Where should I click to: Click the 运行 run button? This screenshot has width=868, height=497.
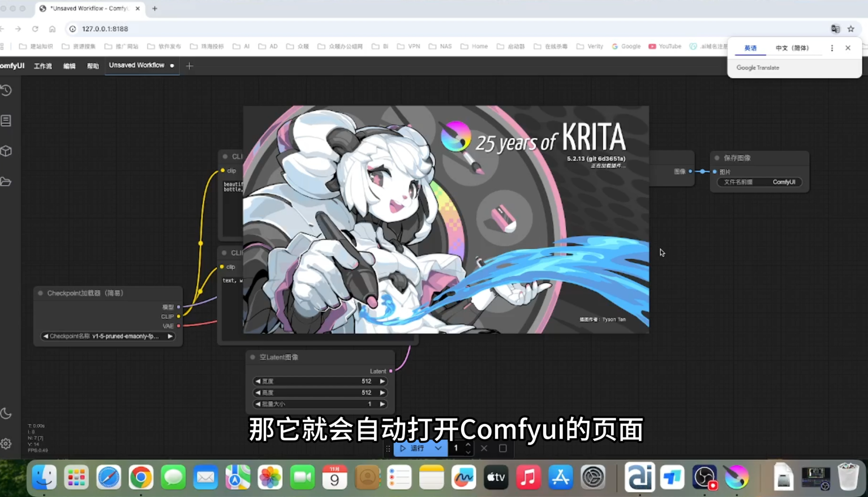[x=412, y=448]
